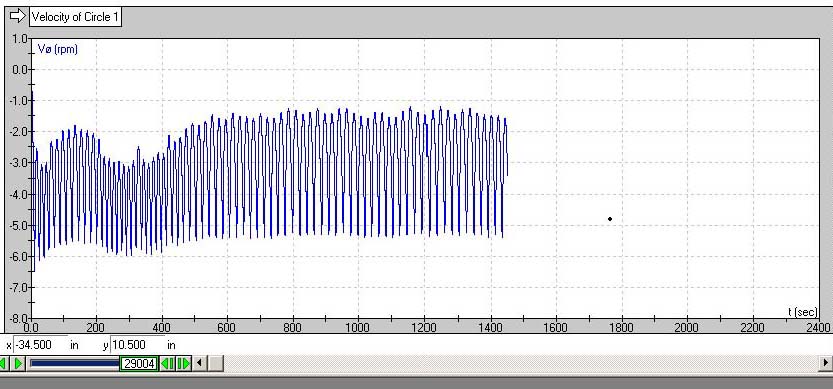Step one frame forward

(x=184, y=363)
